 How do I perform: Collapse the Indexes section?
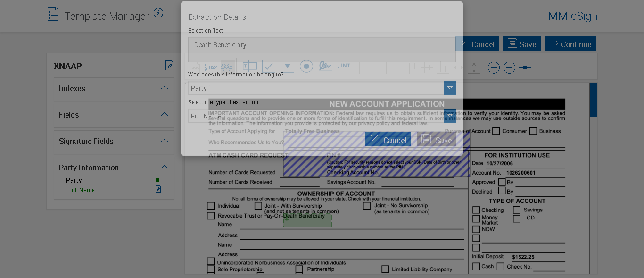164,88
